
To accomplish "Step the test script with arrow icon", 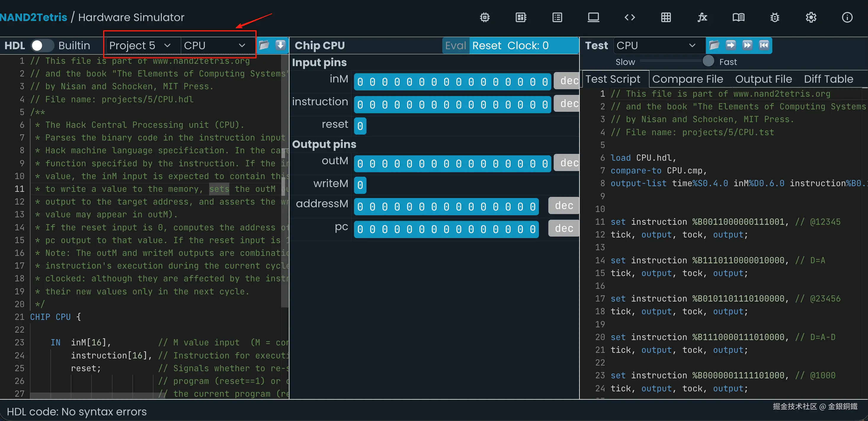I will click(731, 45).
